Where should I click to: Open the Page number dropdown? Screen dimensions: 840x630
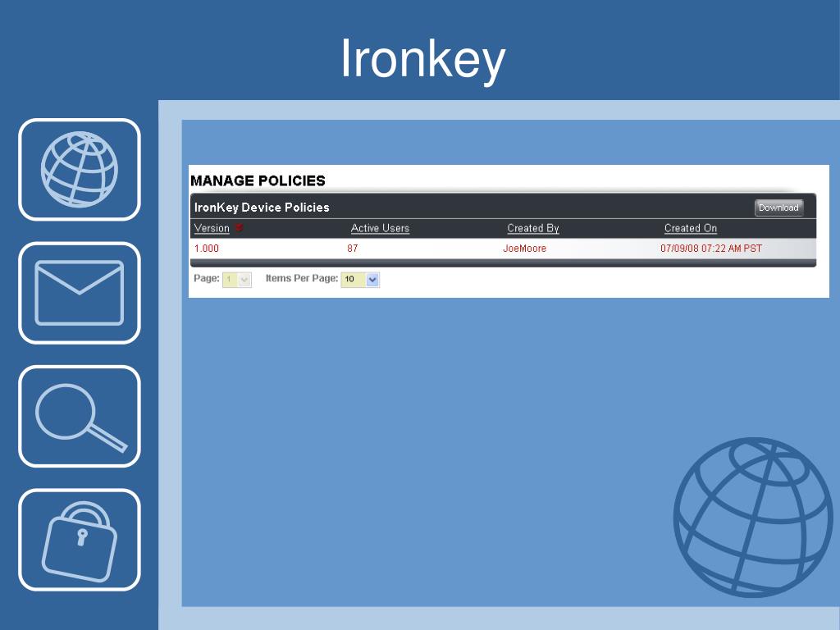click(x=237, y=279)
